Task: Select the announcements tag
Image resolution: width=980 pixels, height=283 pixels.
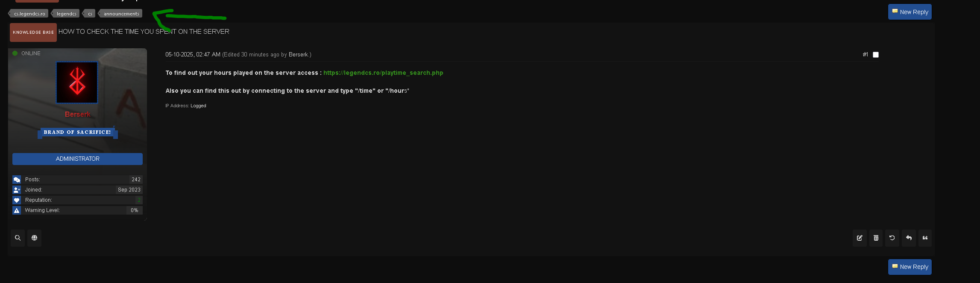Action: pyautogui.click(x=121, y=14)
